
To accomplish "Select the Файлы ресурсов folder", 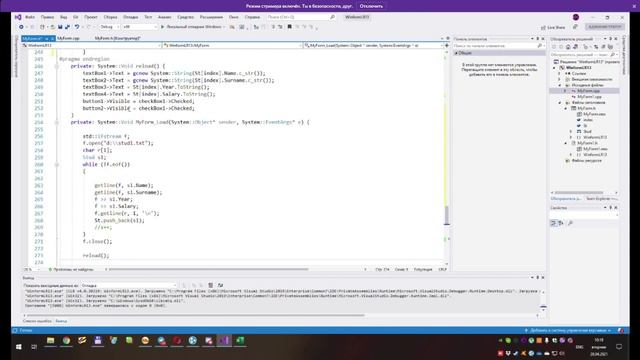I will pos(586,161).
